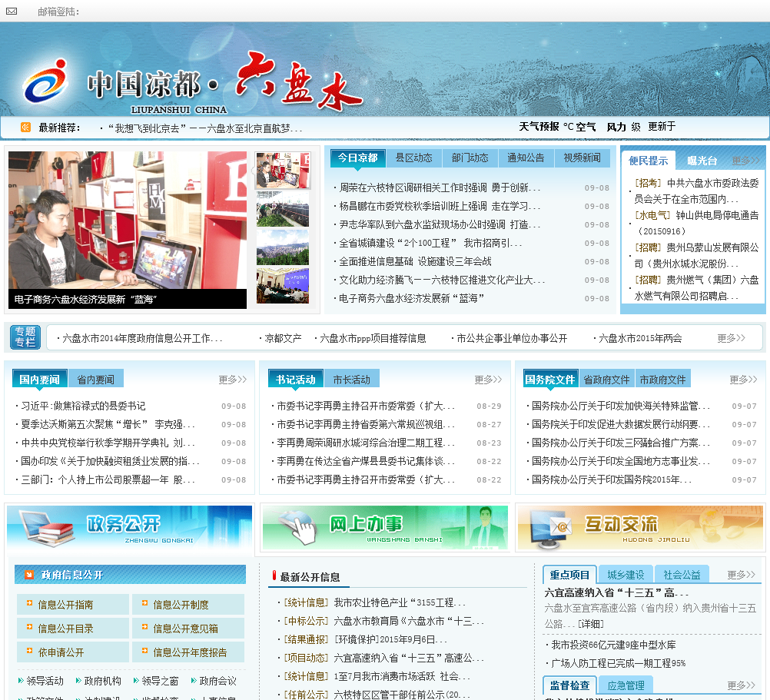Click the red marker beside 最新公开信息
770x700 pixels.
click(x=274, y=576)
